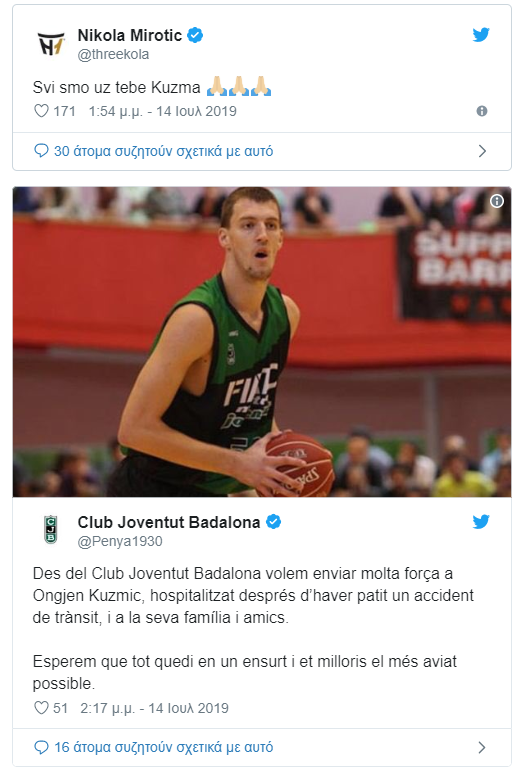Open info icon over Kuzmic photo
The height and width of the screenshot is (767, 515).
click(x=497, y=201)
